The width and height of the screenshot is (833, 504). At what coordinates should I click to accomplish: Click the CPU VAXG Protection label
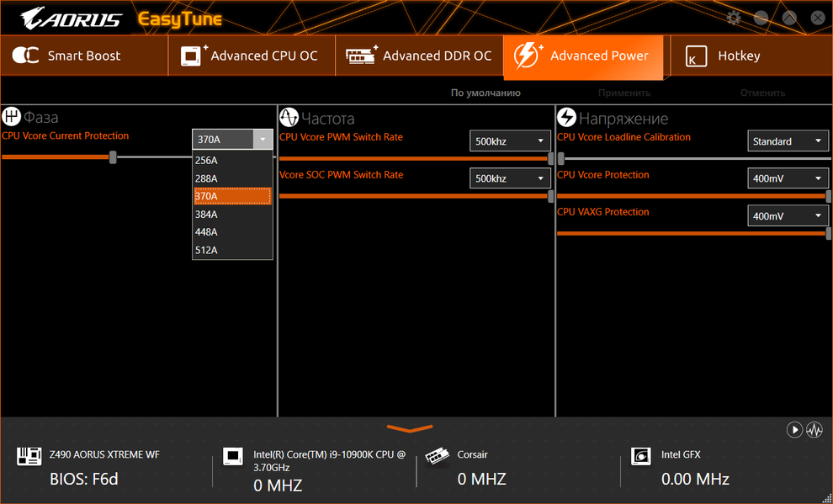[603, 212]
